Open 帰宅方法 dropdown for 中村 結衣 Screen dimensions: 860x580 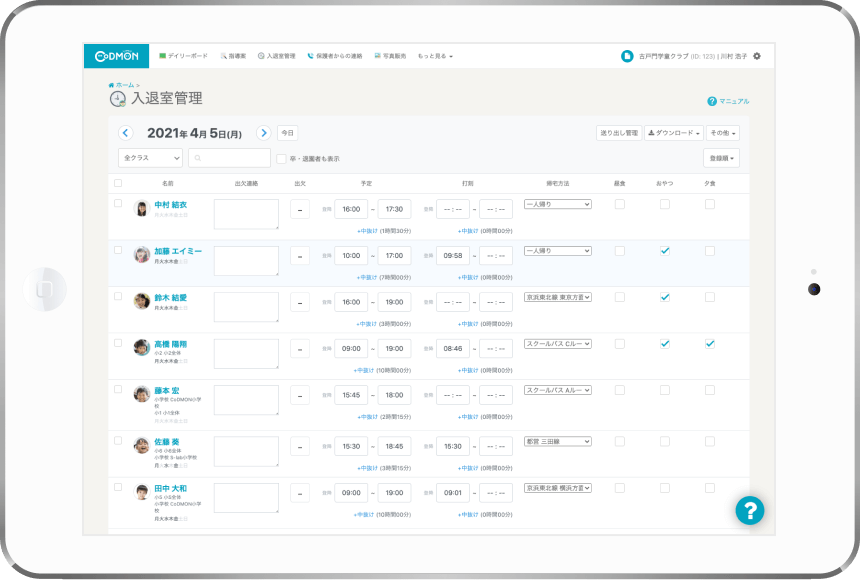pos(557,204)
